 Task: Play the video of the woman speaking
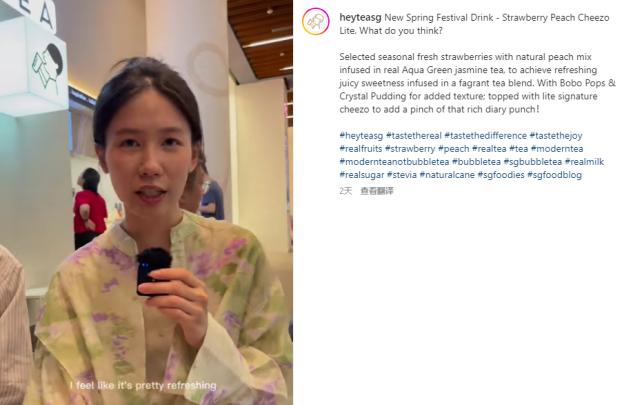point(146,202)
